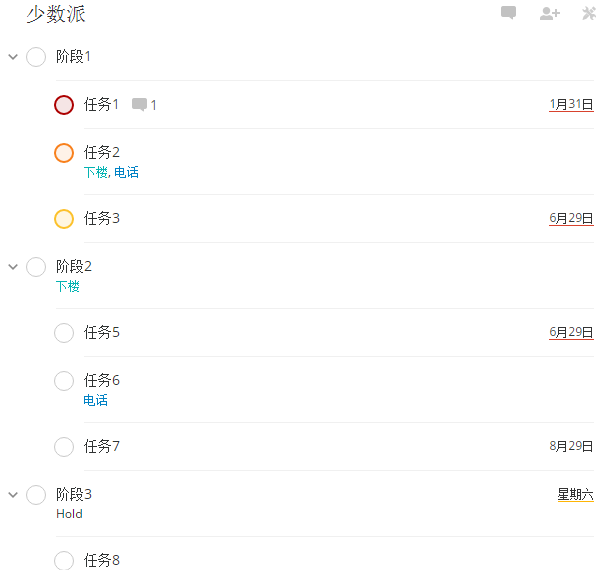Click the 少数派 project title
Screen dimensions: 606x570
pos(56,14)
